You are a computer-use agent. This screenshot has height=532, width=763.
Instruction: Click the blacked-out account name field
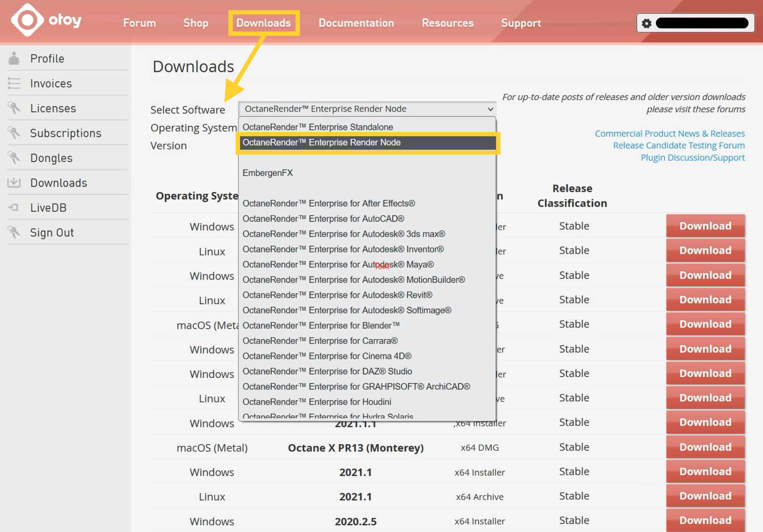(702, 23)
